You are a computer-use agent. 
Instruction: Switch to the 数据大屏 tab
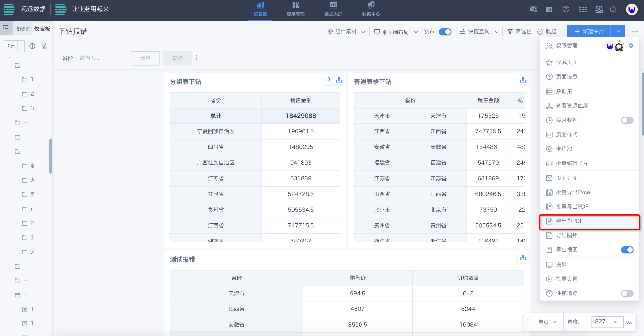[x=333, y=9]
